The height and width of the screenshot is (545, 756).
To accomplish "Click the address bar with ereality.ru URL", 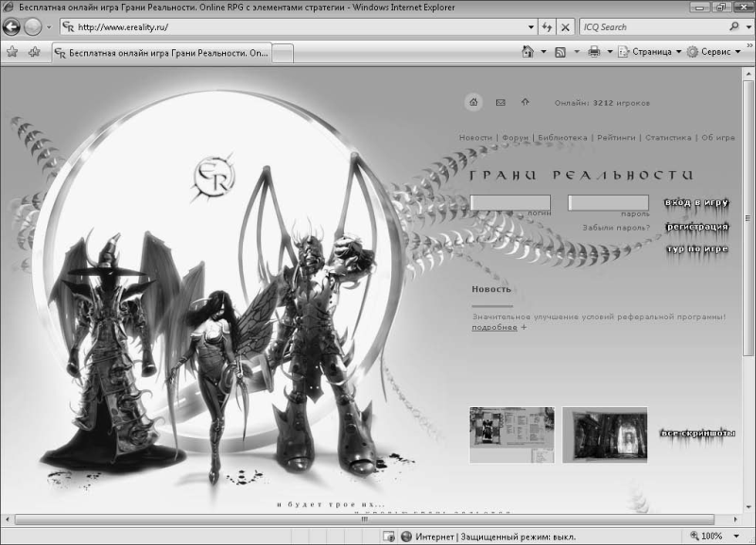I will coord(292,27).
